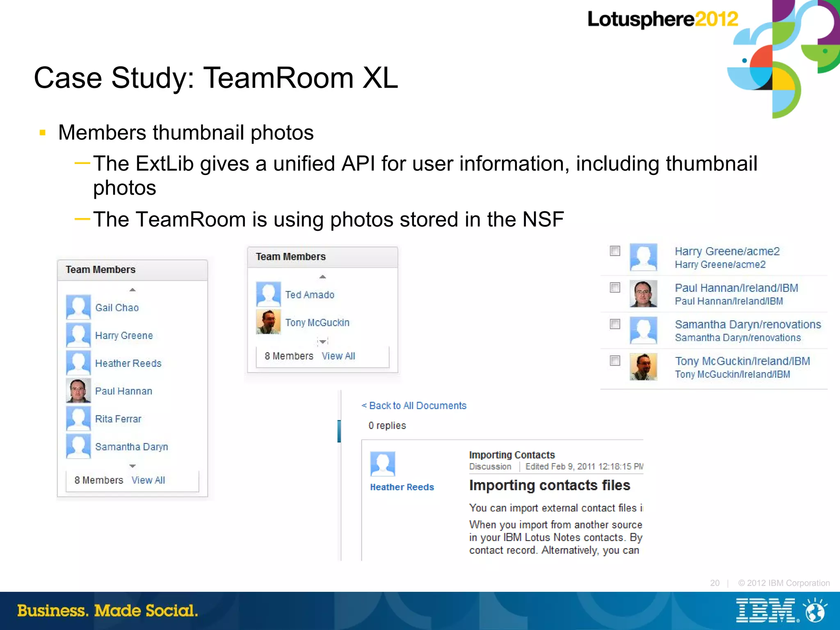
Task: Open Gail Chao member link
Action: coord(117,307)
